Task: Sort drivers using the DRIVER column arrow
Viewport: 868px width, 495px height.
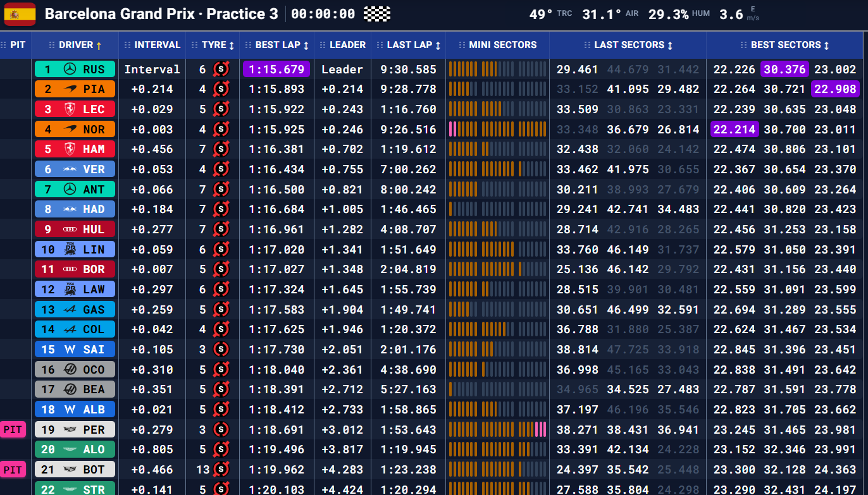Action: (99, 45)
